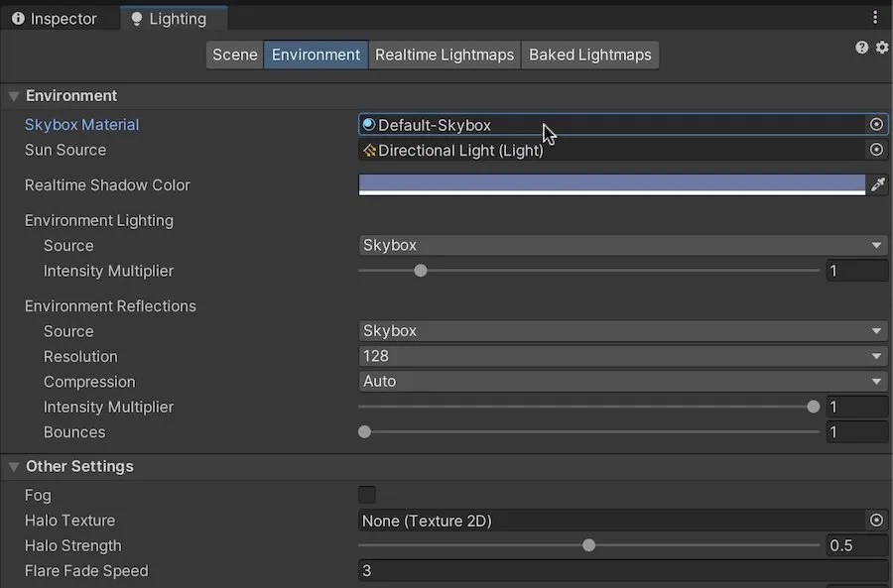Image resolution: width=893 pixels, height=588 pixels.
Task: Open the Compression dropdown set to Auto
Action: coord(622,381)
